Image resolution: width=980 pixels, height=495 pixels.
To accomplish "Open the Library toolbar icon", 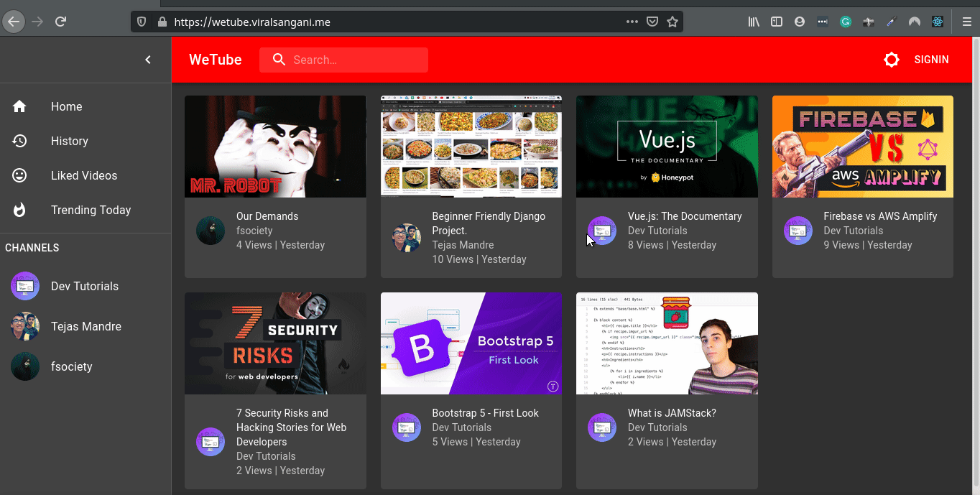I will [754, 22].
